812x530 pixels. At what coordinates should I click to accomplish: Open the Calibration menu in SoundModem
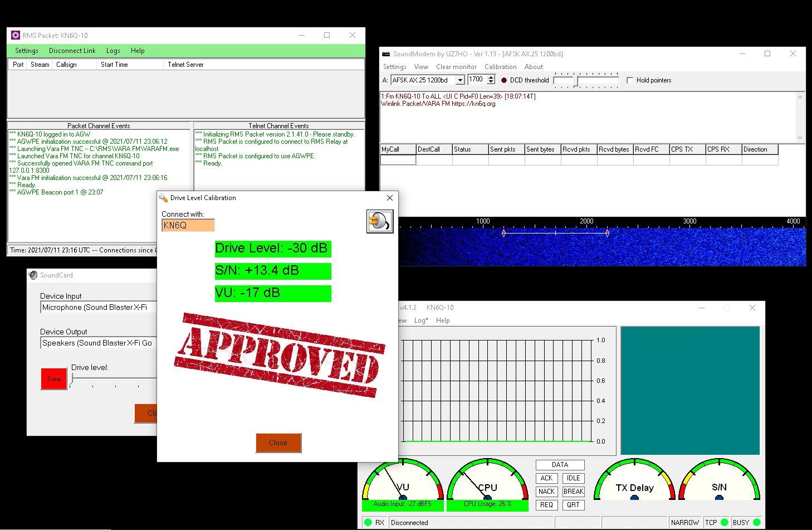click(500, 67)
